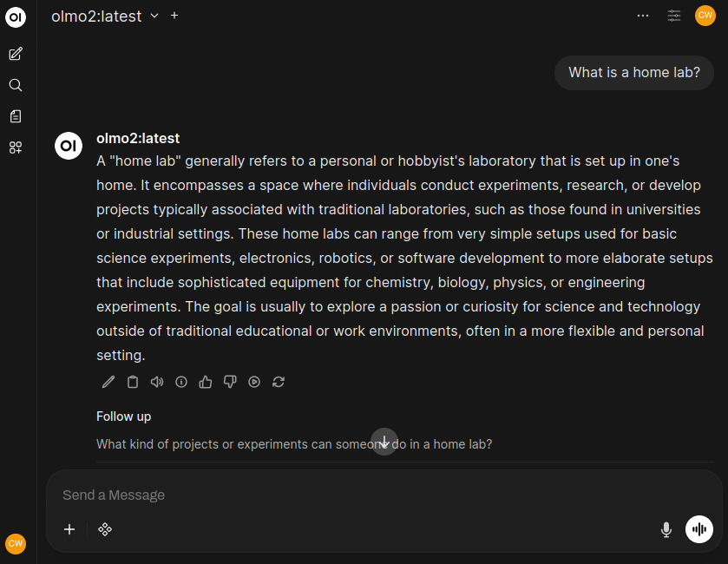Show generation info for the response
The height and width of the screenshot is (564, 728).
[x=181, y=382]
